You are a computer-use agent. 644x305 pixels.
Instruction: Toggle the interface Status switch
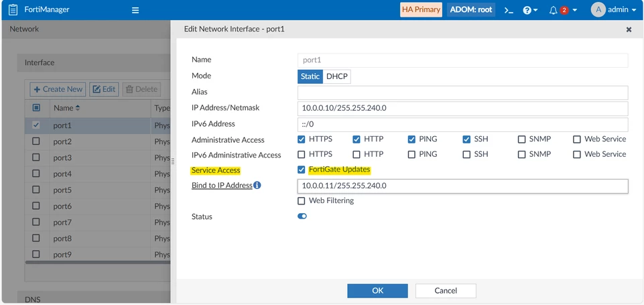click(x=302, y=217)
